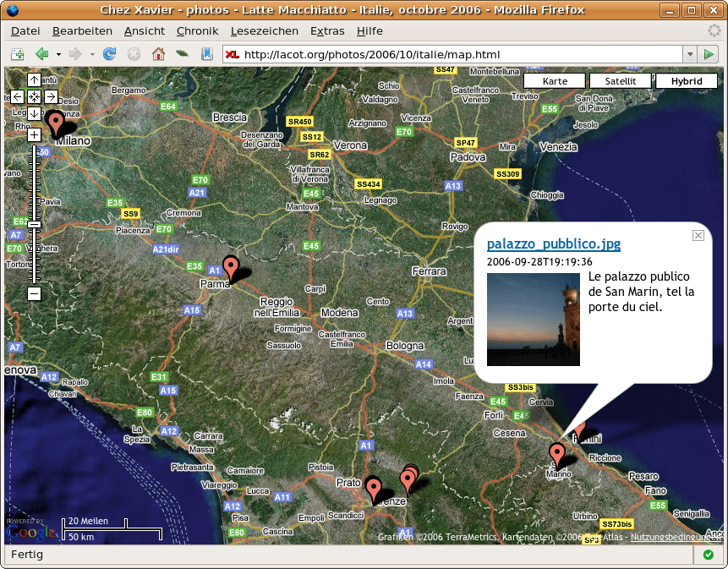
Task: Open the Hilfe menu
Action: (x=369, y=31)
